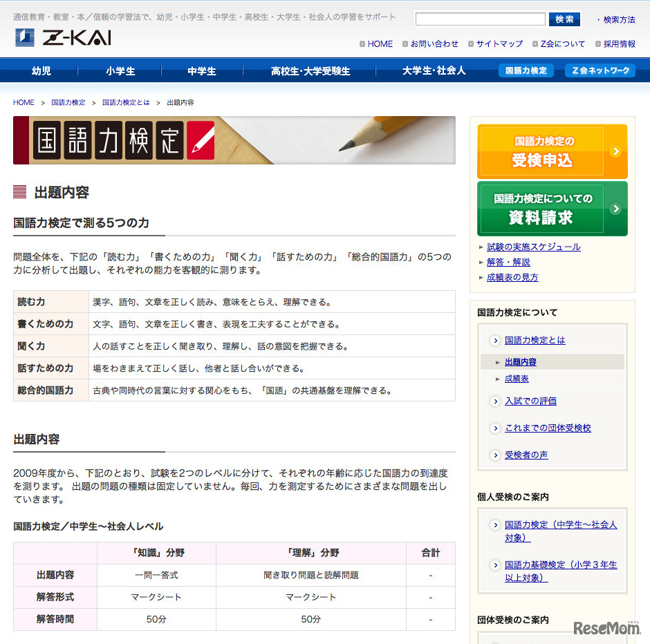The height and width of the screenshot is (644, 650).
Task: Click the green 資料請求 button
Action: pos(552,208)
